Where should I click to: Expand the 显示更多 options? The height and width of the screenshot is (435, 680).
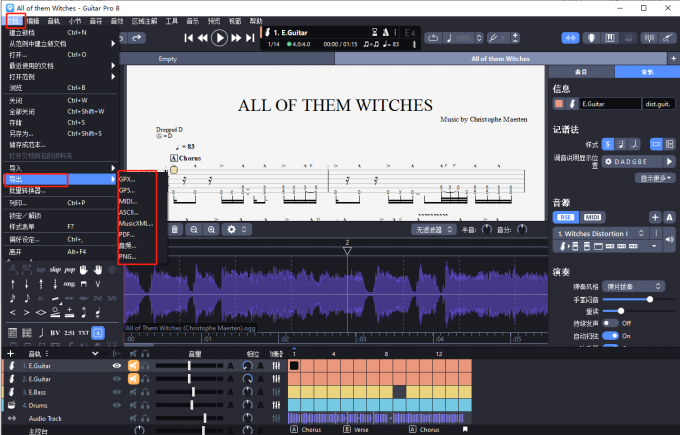point(653,178)
